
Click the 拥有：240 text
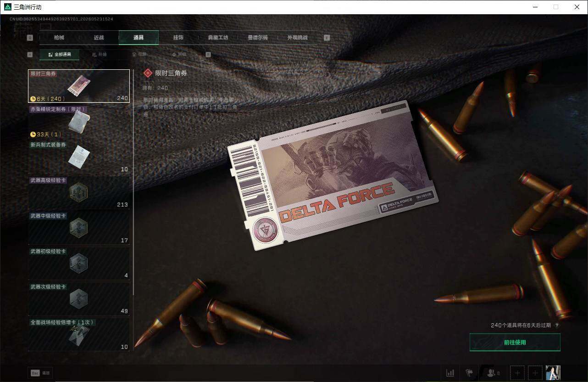156,88
